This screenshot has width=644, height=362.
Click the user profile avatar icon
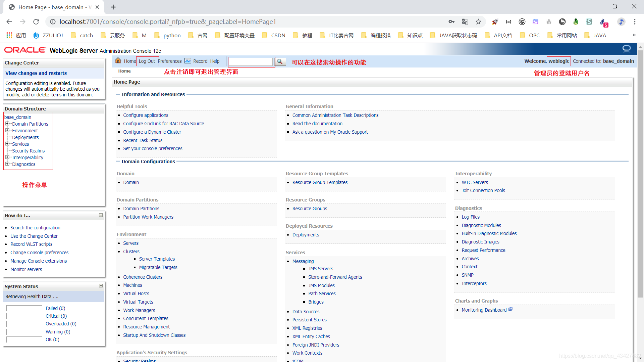621,22
